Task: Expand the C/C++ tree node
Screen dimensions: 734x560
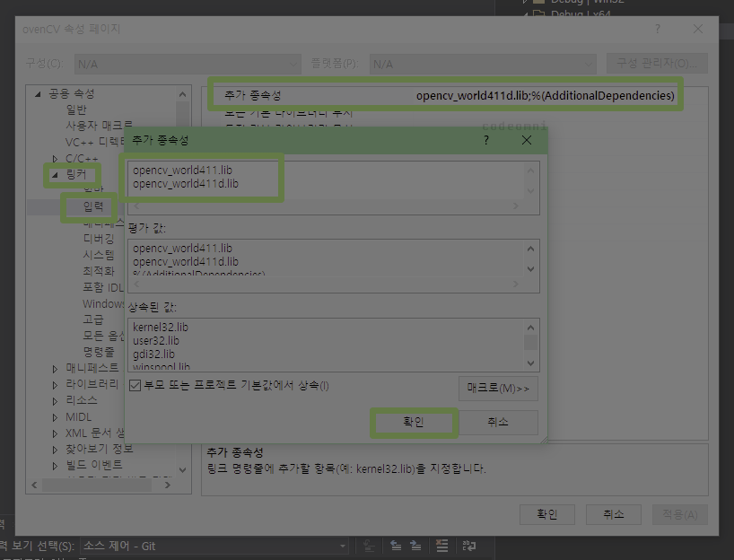Action: [x=56, y=159]
